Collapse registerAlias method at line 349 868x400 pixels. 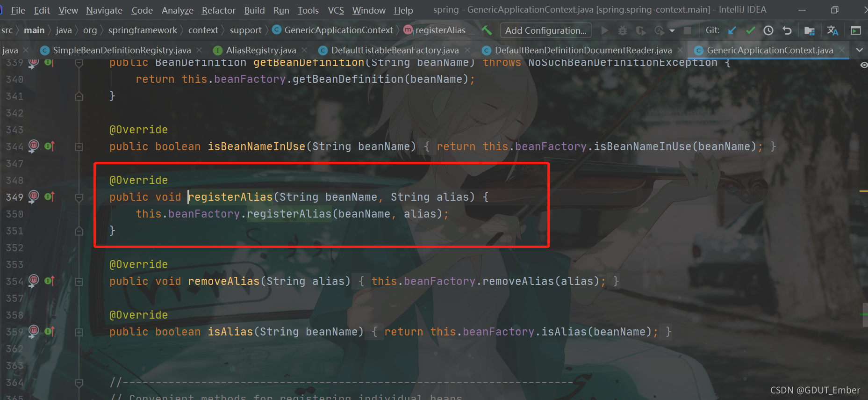pyautogui.click(x=79, y=197)
